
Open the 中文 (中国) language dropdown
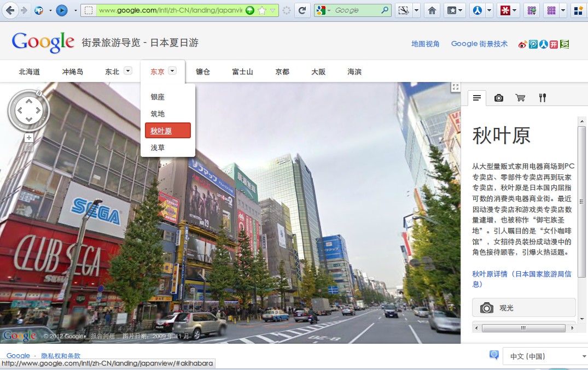click(545, 356)
